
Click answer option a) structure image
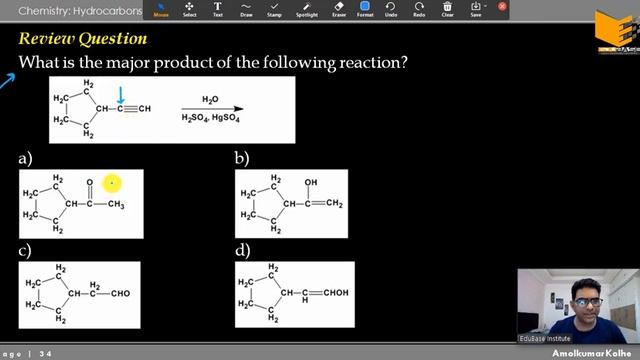pyautogui.click(x=81, y=204)
